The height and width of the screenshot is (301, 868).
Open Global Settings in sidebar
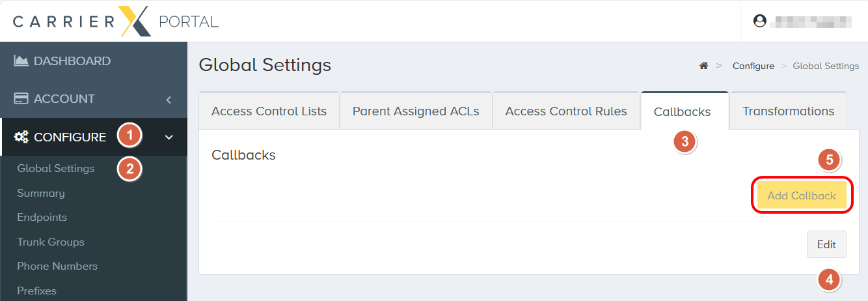click(56, 168)
